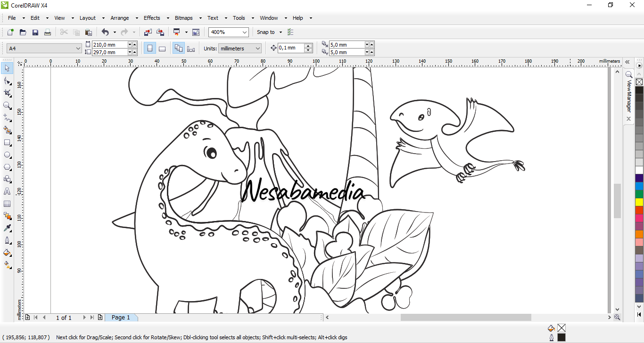Viewport: 644px width, 343px height.
Task: Select the Crop tool
Action: point(7,93)
